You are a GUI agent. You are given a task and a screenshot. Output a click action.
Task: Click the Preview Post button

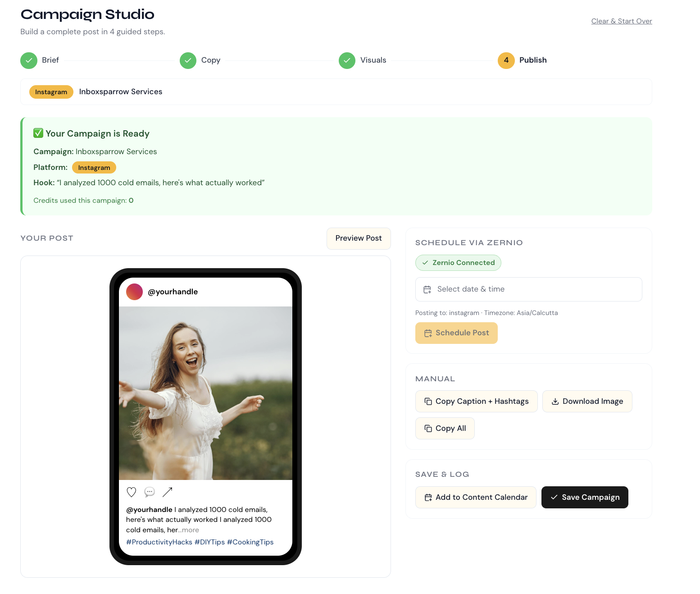(x=359, y=238)
